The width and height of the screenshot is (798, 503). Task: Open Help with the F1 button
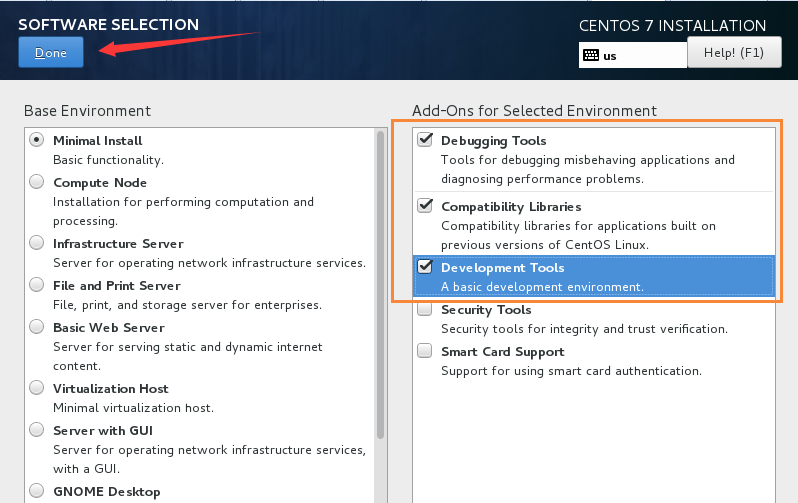[x=734, y=52]
